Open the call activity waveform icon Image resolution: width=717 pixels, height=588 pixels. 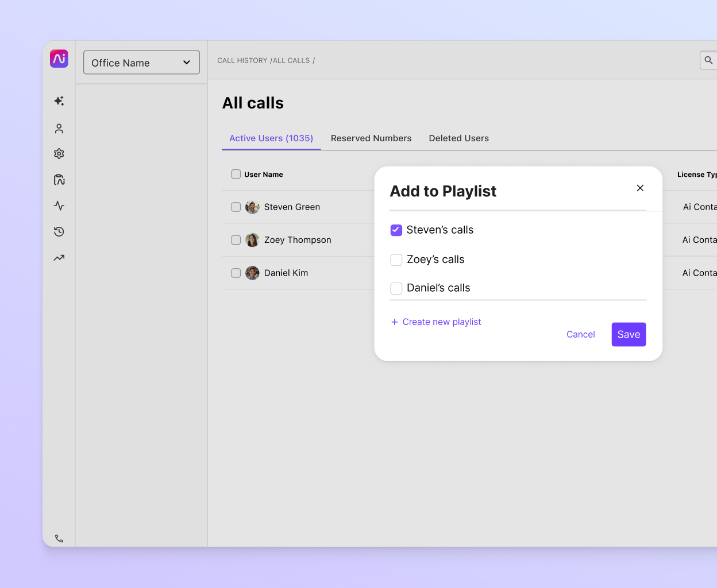click(x=59, y=206)
